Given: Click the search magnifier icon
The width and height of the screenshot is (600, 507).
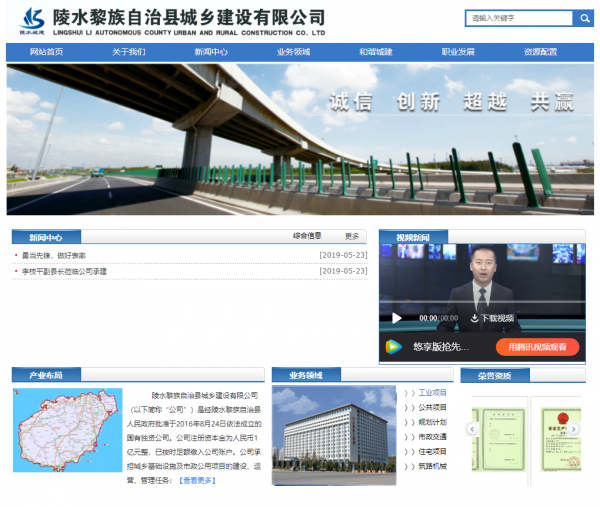Looking at the screenshot, I should 583,18.
